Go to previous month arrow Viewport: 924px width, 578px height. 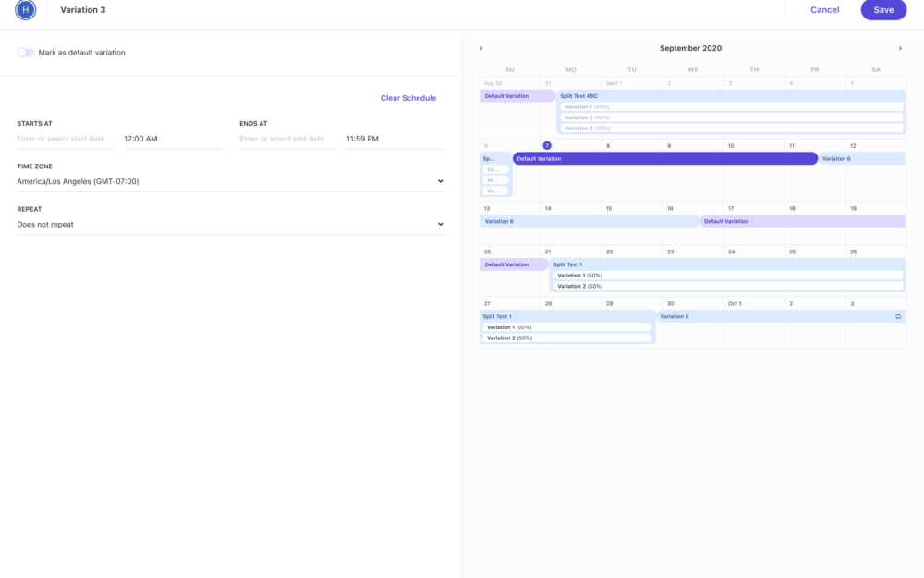(481, 48)
